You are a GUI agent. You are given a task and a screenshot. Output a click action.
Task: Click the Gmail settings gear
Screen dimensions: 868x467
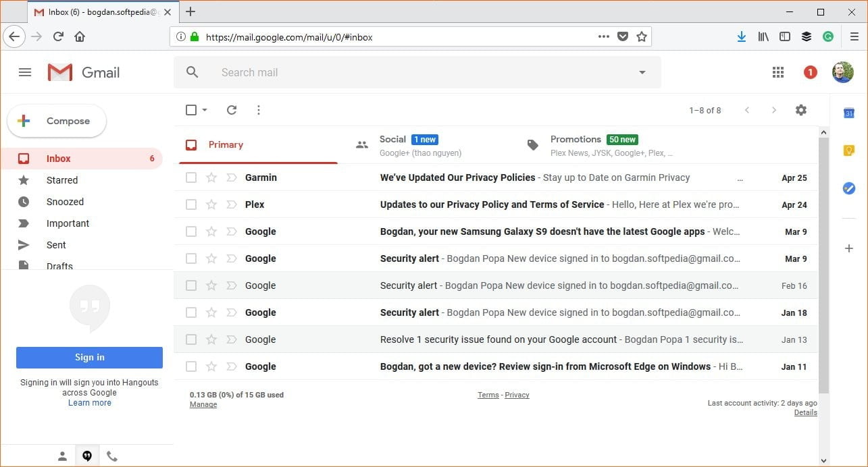[x=801, y=109]
